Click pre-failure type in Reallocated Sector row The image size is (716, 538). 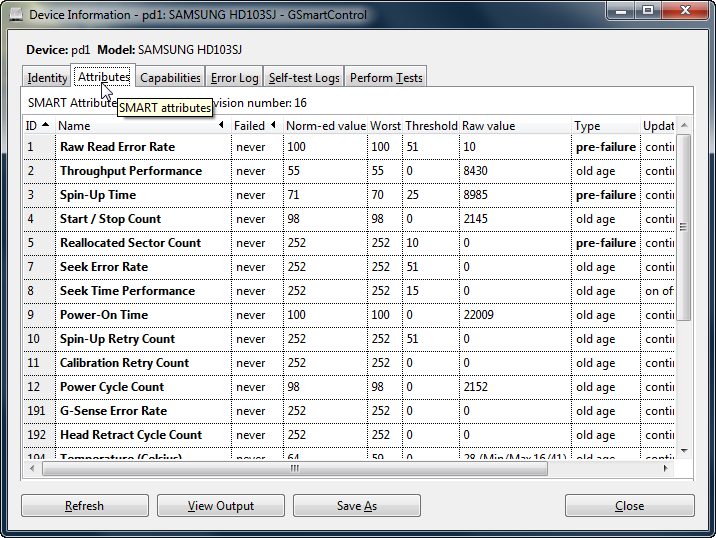tap(606, 243)
